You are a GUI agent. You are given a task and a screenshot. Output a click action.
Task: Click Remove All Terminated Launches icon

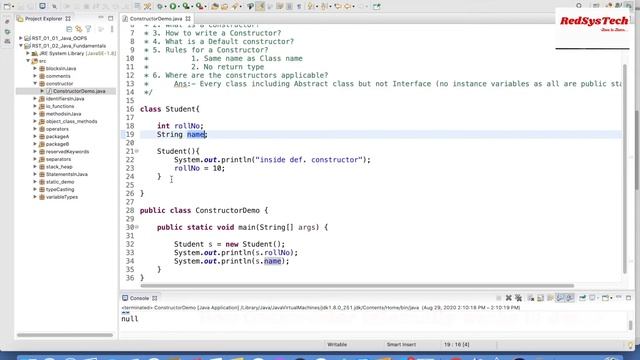(518, 298)
